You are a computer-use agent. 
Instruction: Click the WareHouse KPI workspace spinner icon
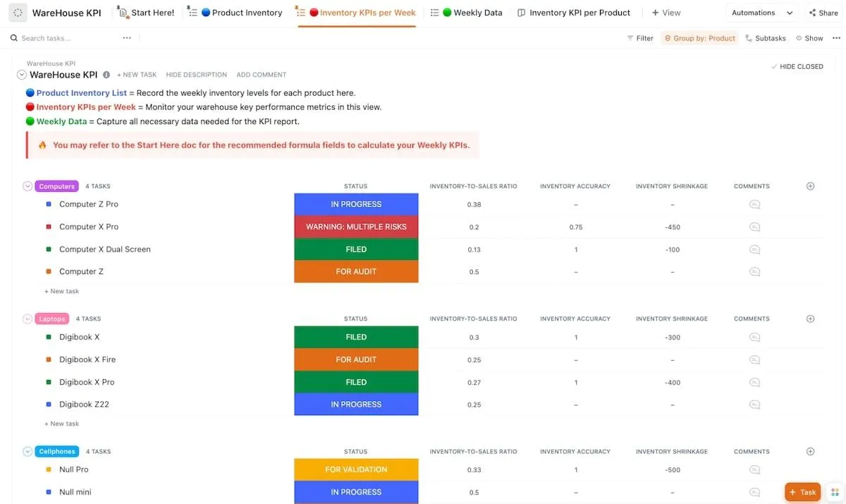click(18, 13)
